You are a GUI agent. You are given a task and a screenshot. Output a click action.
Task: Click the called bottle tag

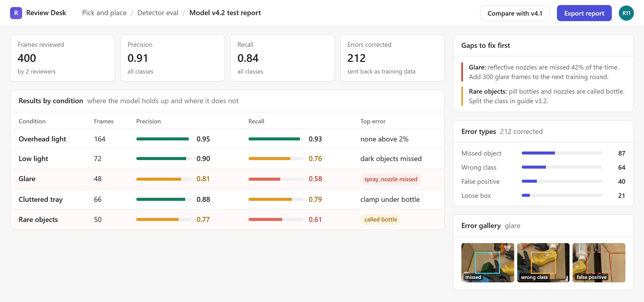pyautogui.click(x=381, y=219)
